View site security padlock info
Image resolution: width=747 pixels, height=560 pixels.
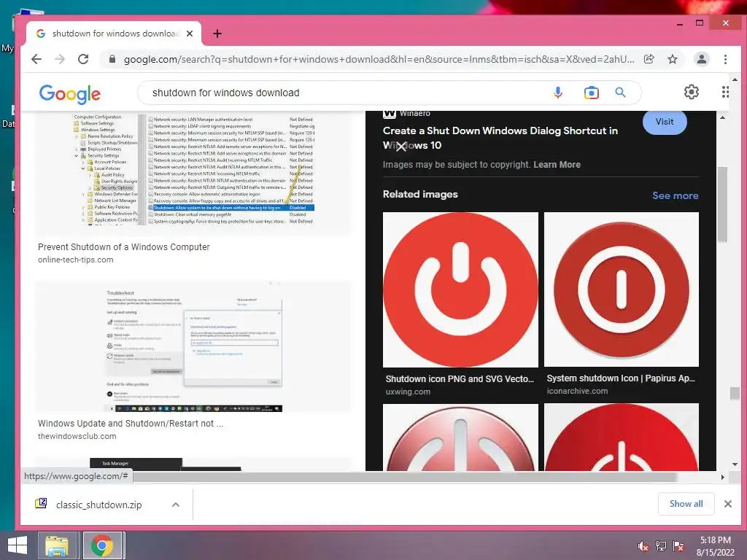[x=112, y=59]
